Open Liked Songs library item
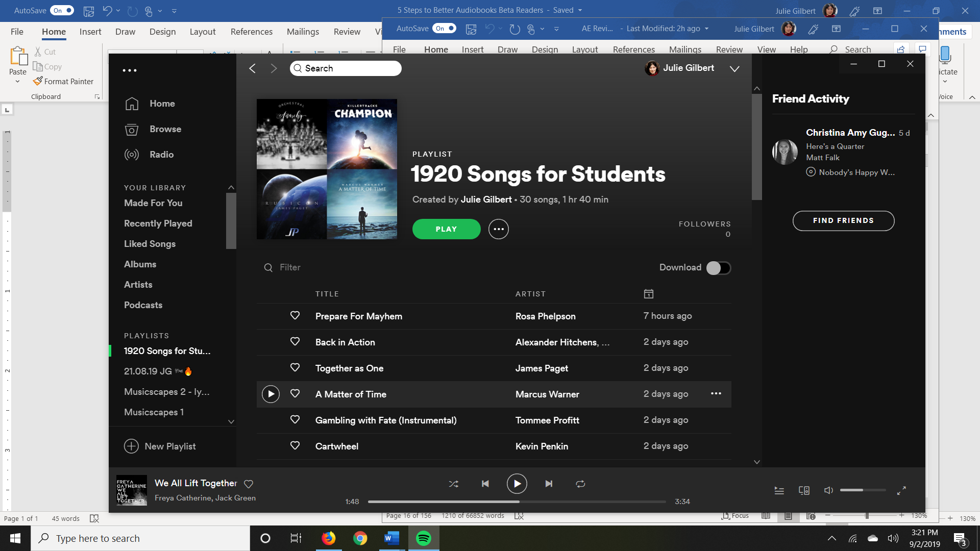 150,244
